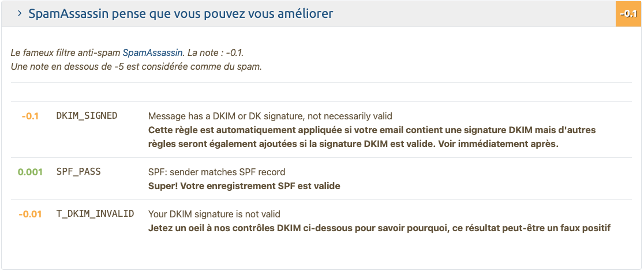Click the header title "SpamAssassin pense que vous pouvez vous améliorer"
This screenshot has width=644, height=271.
181,13
